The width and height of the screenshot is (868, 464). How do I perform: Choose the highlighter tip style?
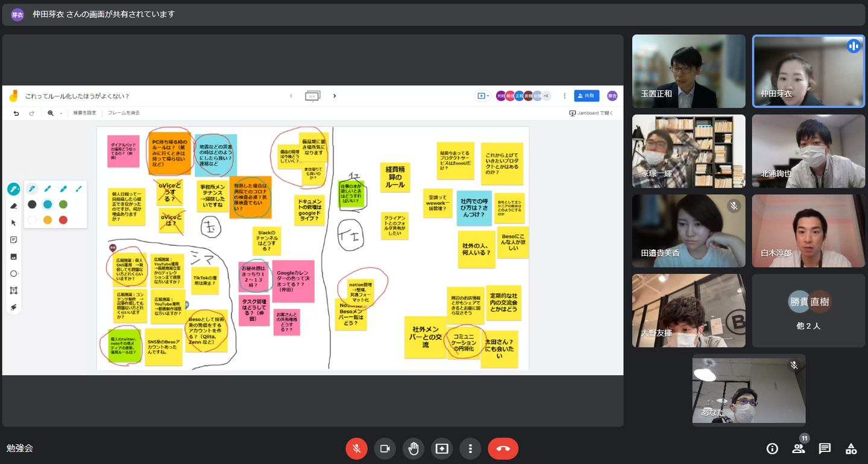pos(63,189)
